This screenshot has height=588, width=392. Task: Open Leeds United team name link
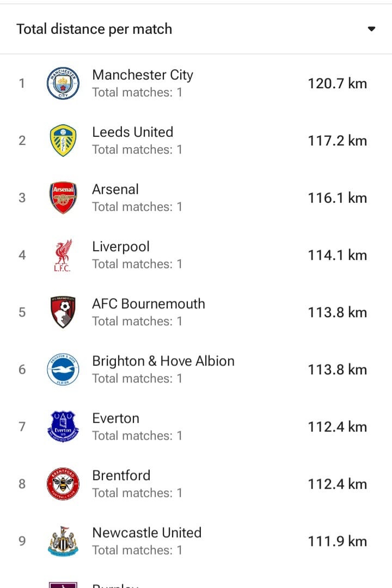(133, 132)
